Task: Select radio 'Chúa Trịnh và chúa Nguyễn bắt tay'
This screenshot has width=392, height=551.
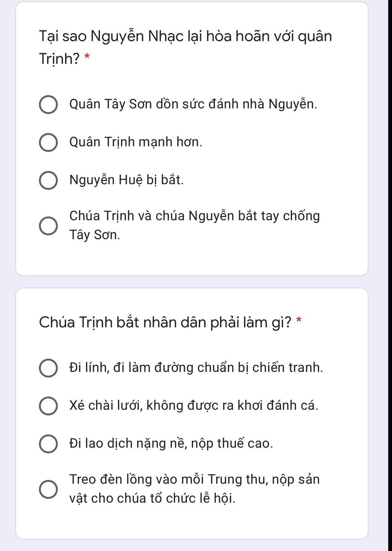Action: pyautogui.click(x=49, y=226)
